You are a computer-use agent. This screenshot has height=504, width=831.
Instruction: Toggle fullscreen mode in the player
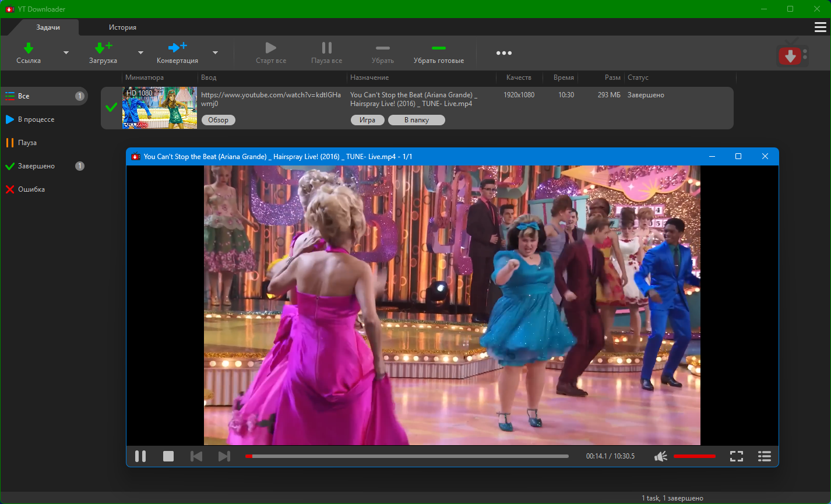coord(737,456)
